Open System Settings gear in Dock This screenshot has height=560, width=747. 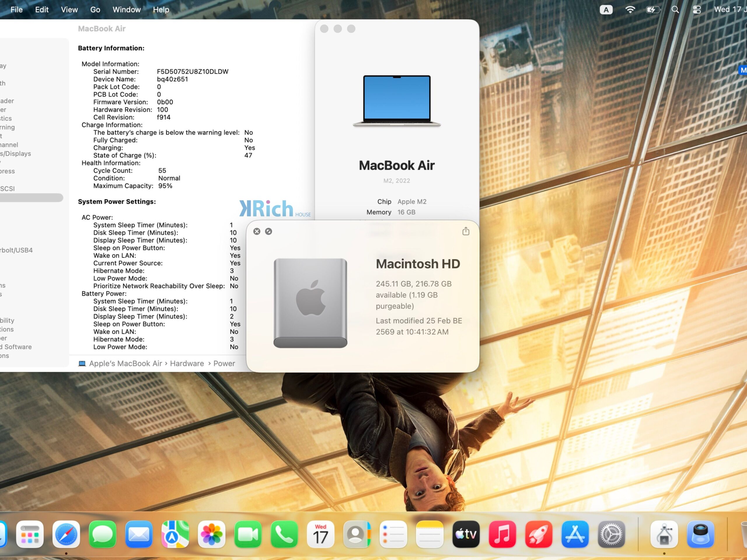pyautogui.click(x=612, y=534)
